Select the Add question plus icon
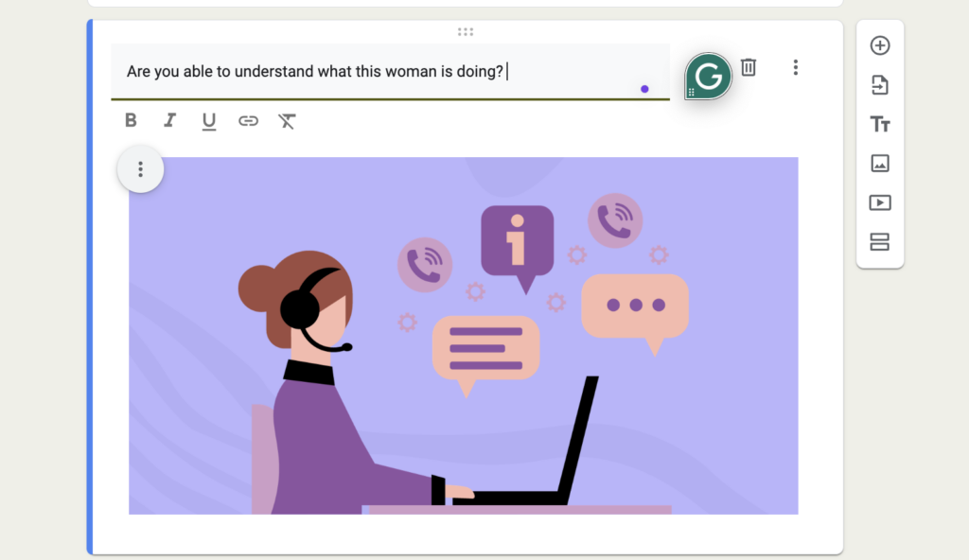The width and height of the screenshot is (969, 560). pyautogui.click(x=880, y=45)
